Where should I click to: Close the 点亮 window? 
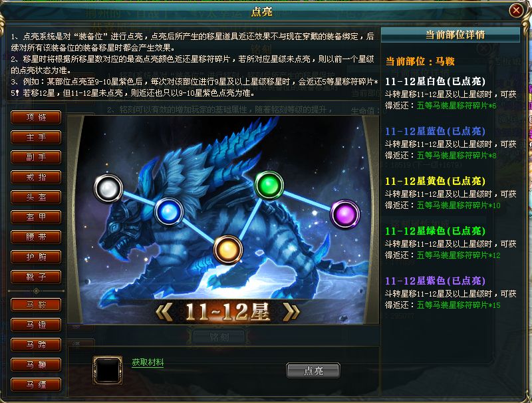[x=516, y=11]
